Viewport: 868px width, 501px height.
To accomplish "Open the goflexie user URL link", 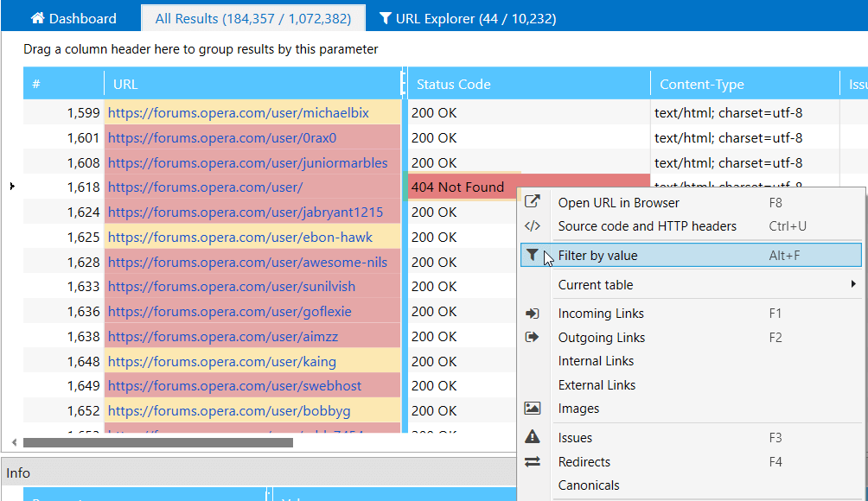I will pyautogui.click(x=230, y=311).
